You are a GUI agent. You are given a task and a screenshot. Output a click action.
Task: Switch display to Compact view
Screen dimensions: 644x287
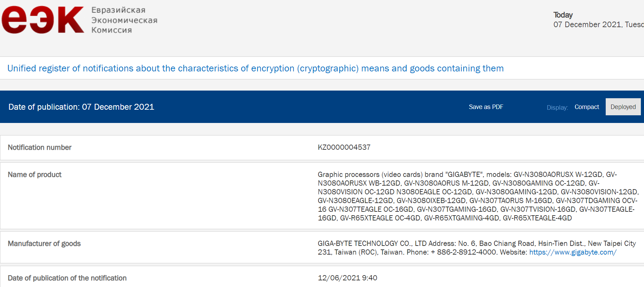click(587, 107)
